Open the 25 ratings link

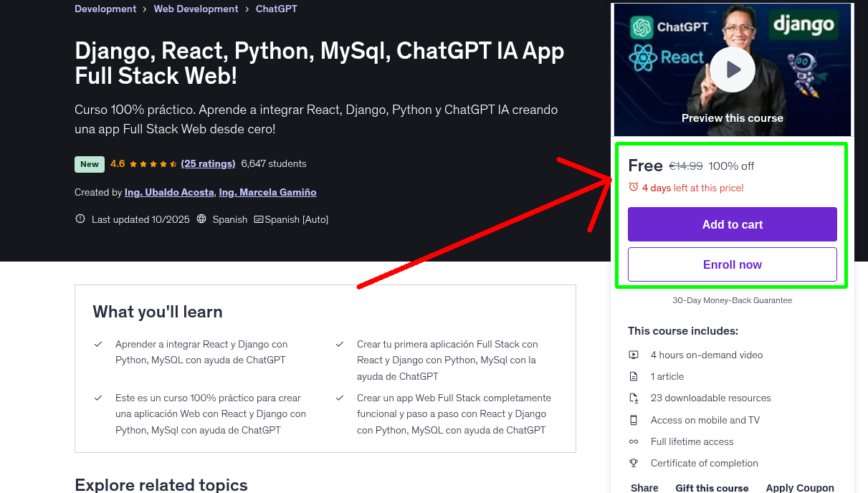208,163
